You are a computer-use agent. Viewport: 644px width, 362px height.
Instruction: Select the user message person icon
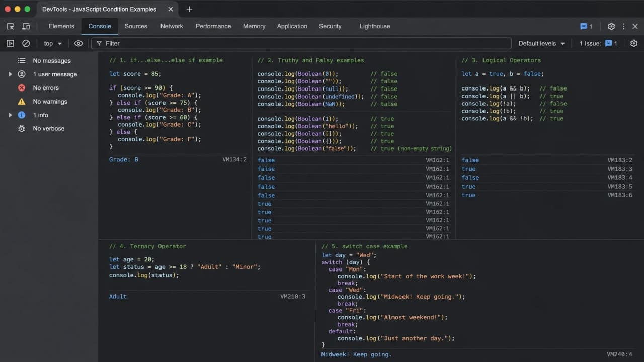[22, 74]
